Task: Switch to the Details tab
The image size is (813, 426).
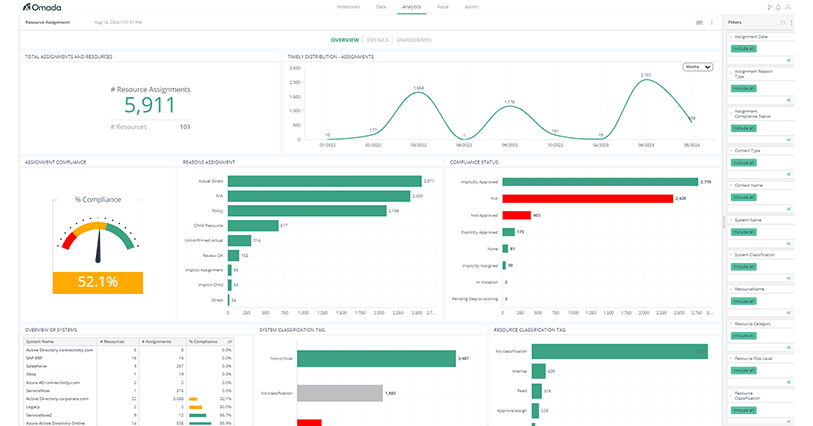Action: pyautogui.click(x=377, y=40)
